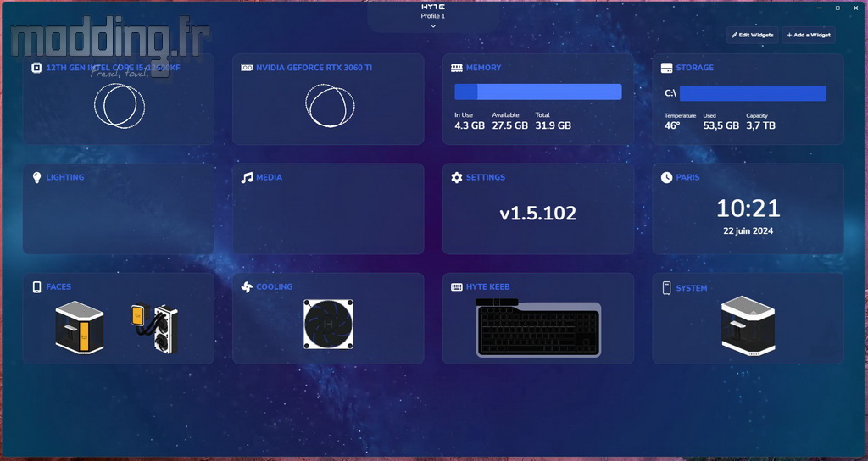This screenshot has height=461, width=868.
Task: Minimize the HYTE window
Action: click(x=820, y=8)
